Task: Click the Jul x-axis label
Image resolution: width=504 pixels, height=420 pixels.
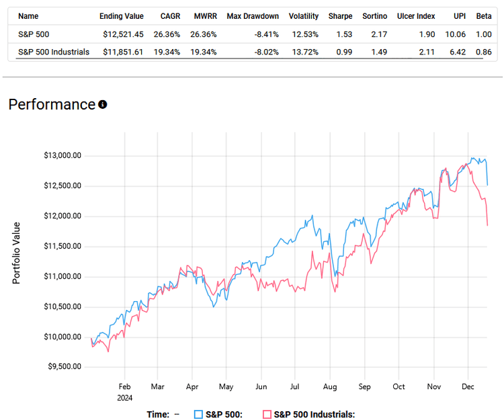Action: 294,386
